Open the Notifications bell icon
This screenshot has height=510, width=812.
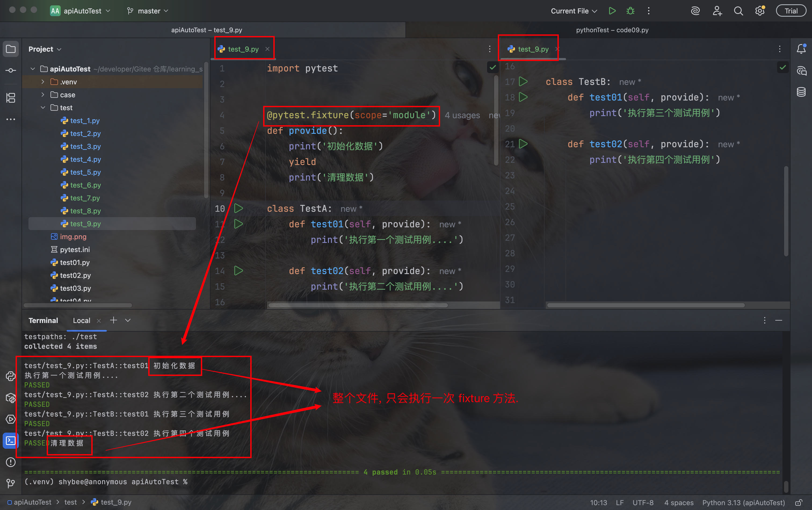[801, 49]
